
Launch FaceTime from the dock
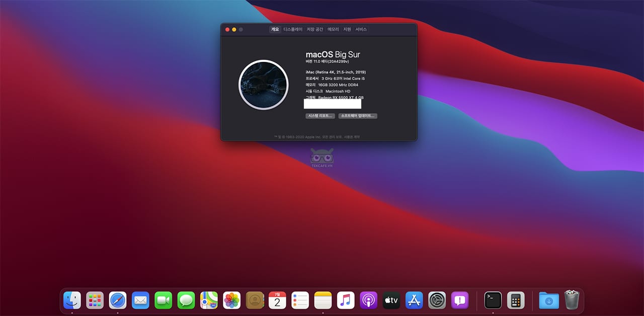[x=164, y=300]
